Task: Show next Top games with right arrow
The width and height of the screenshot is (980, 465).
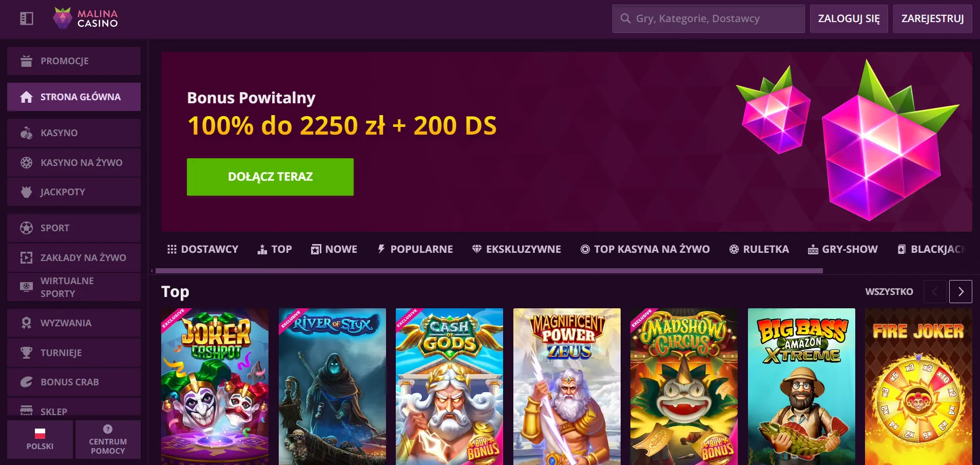Action: 960,291
